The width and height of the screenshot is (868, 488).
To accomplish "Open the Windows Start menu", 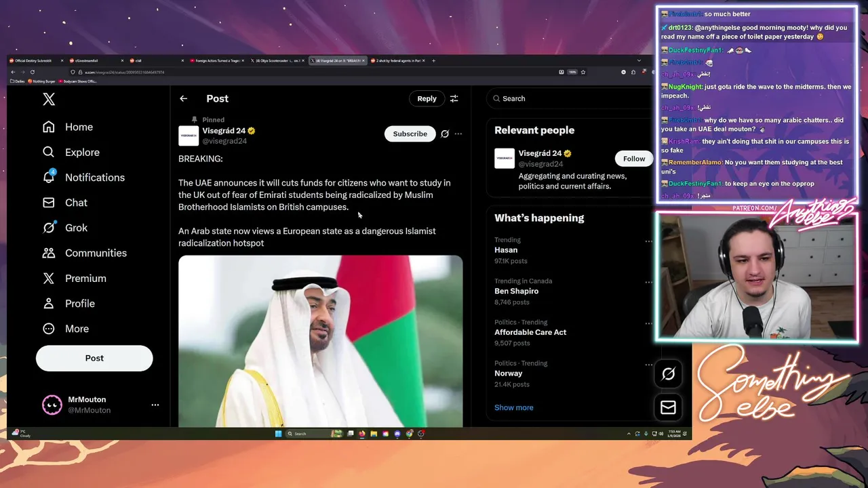I will point(278,434).
